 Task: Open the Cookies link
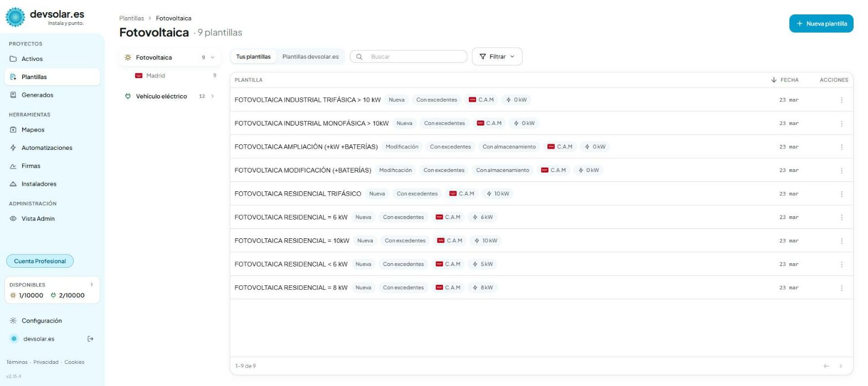tap(74, 362)
